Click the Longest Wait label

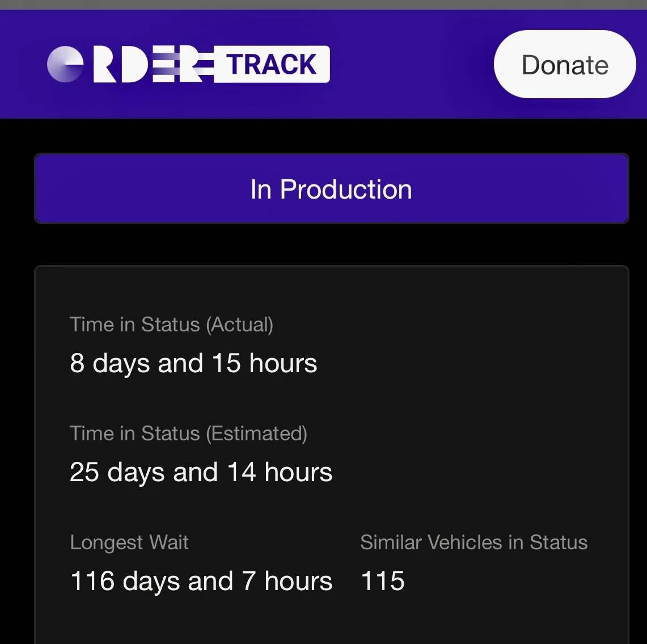129,542
